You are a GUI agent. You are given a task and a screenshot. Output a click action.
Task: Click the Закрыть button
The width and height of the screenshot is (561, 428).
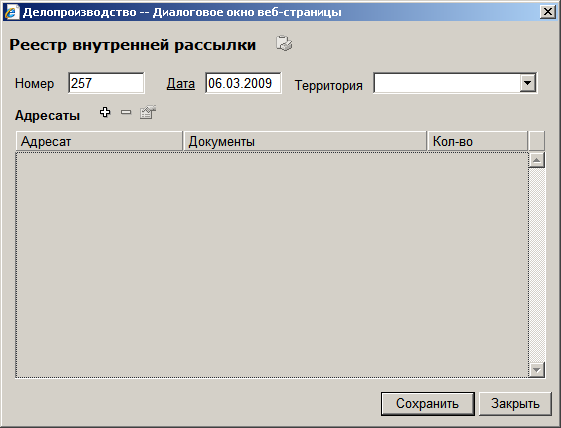tap(515, 404)
